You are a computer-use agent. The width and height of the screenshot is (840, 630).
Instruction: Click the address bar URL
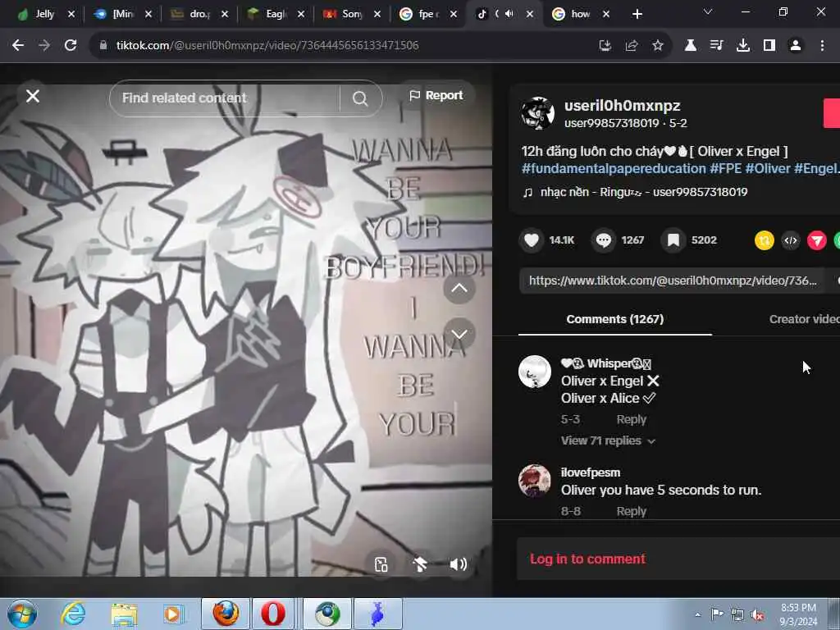[267, 46]
